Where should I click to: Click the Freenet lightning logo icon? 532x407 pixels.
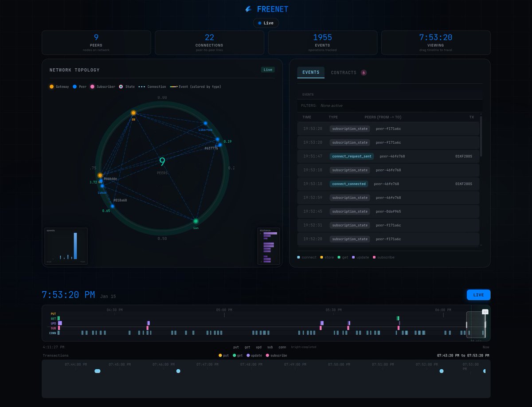point(248,9)
